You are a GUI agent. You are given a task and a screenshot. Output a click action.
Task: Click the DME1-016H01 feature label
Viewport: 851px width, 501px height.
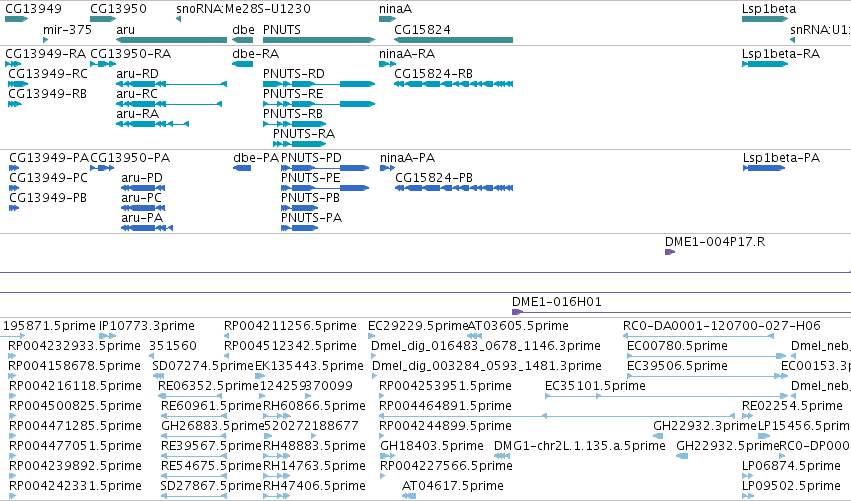click(x=556, y=302)
